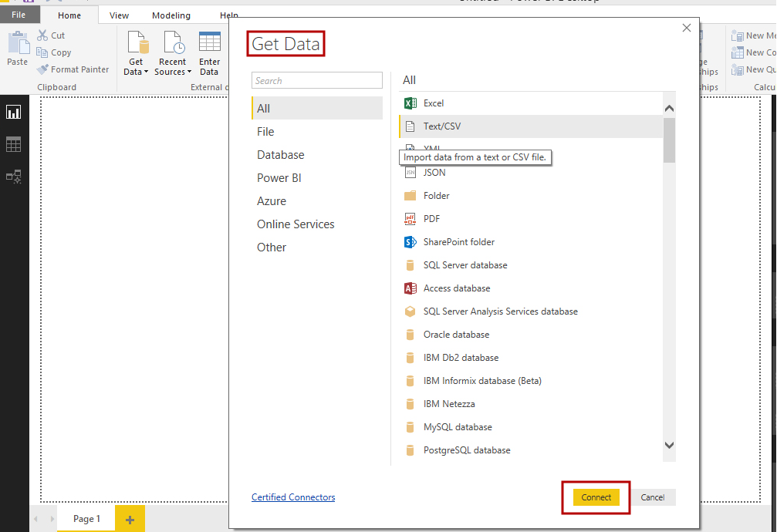The width and height of the screenshot is (777, 532).
Task: Click the MySQL database icon
Action: tap(410, 427)
